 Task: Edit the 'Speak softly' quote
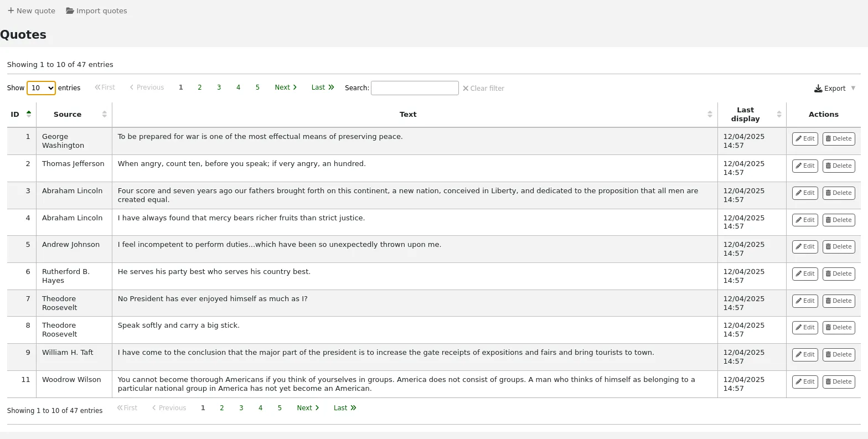[x=805, y=328]
